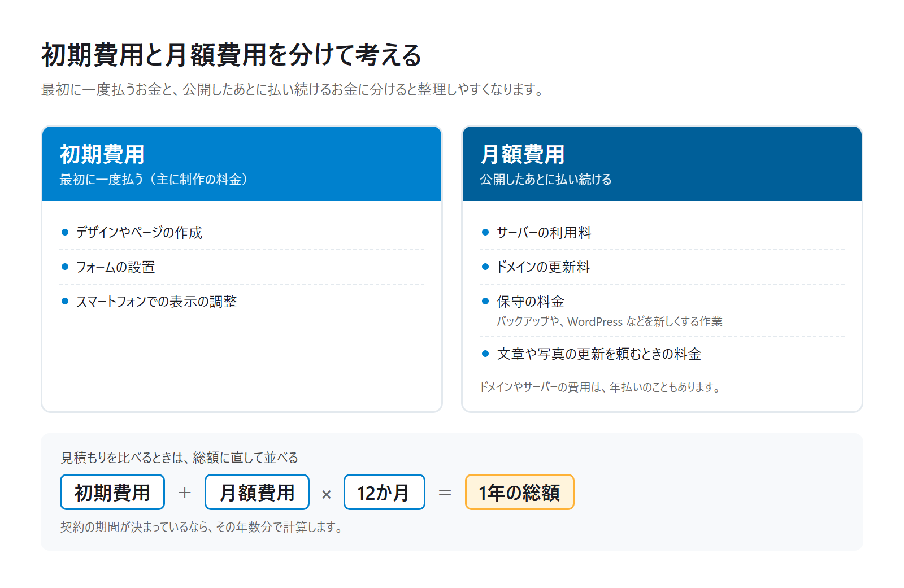Select the 月額費用 card header title
Image resolution: width=904 pixels, height=588 pixels.
pos(523,154)
